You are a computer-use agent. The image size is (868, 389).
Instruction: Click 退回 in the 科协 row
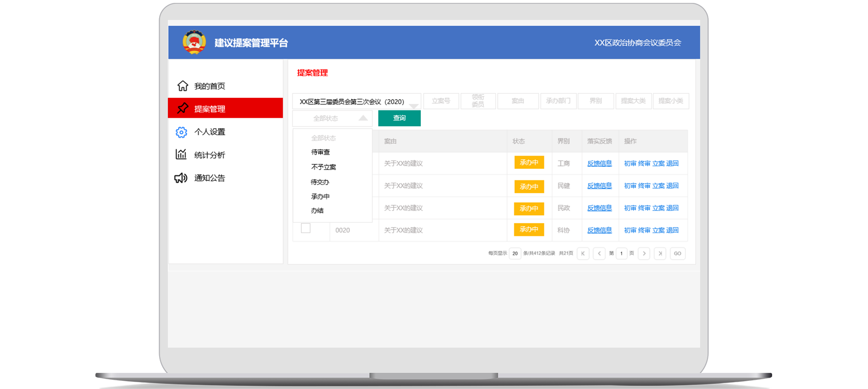click(x=672, y=230)
